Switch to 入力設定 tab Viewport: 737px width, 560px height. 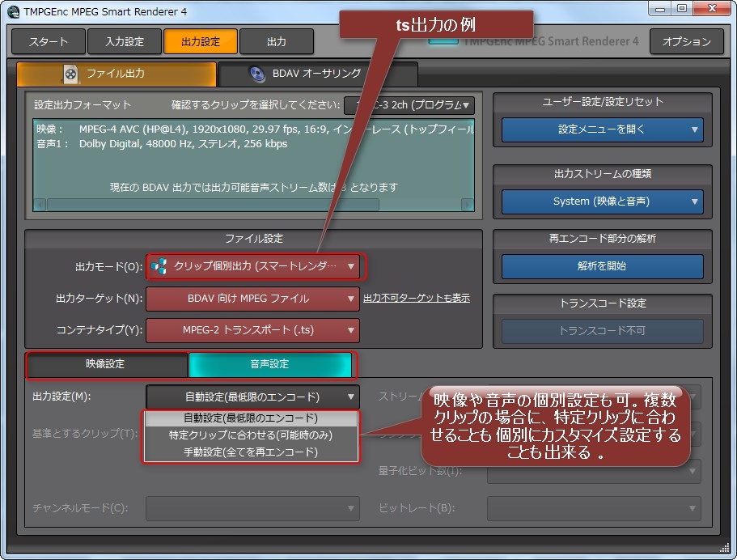[125, 42]
